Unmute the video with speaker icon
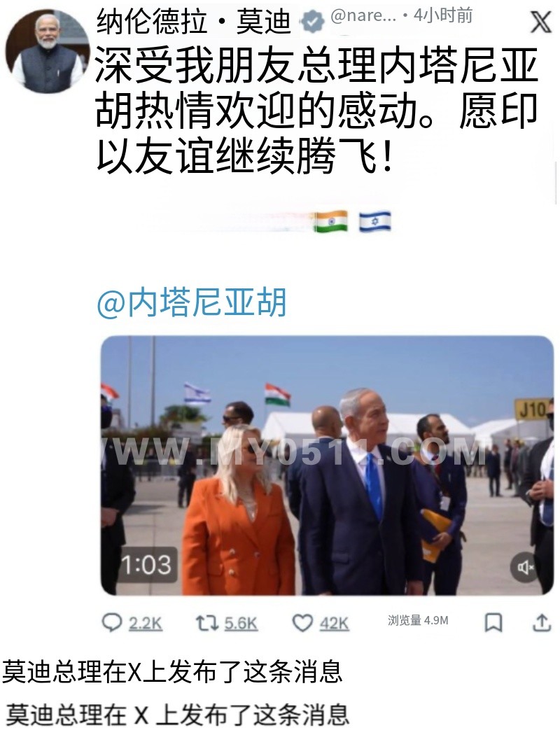 click(x=525, y=568)
